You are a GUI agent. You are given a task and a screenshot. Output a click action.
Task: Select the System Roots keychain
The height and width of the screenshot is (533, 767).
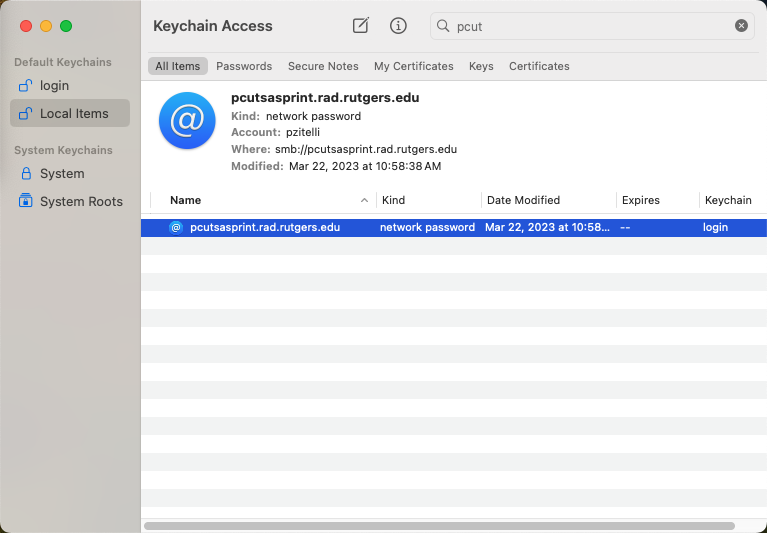pos(70,201)
